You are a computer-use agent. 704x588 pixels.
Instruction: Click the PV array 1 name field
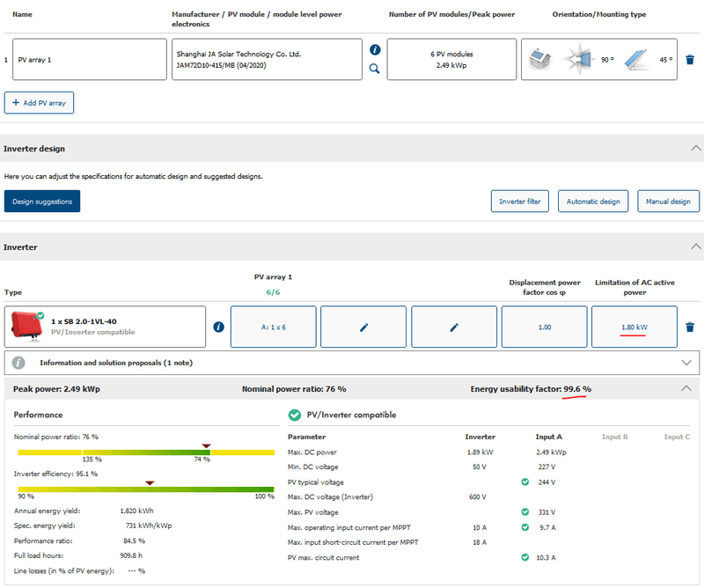pos(89,60)
